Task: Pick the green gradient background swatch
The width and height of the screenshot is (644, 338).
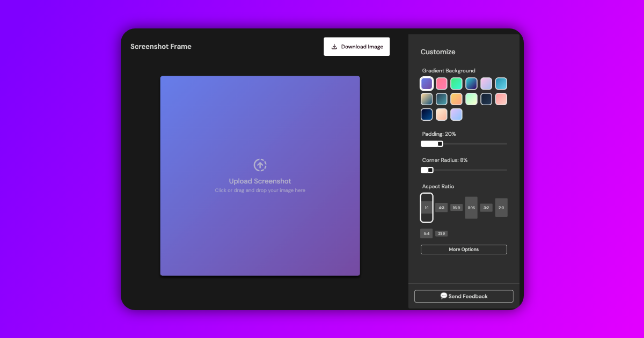Action: pos(456,84)
